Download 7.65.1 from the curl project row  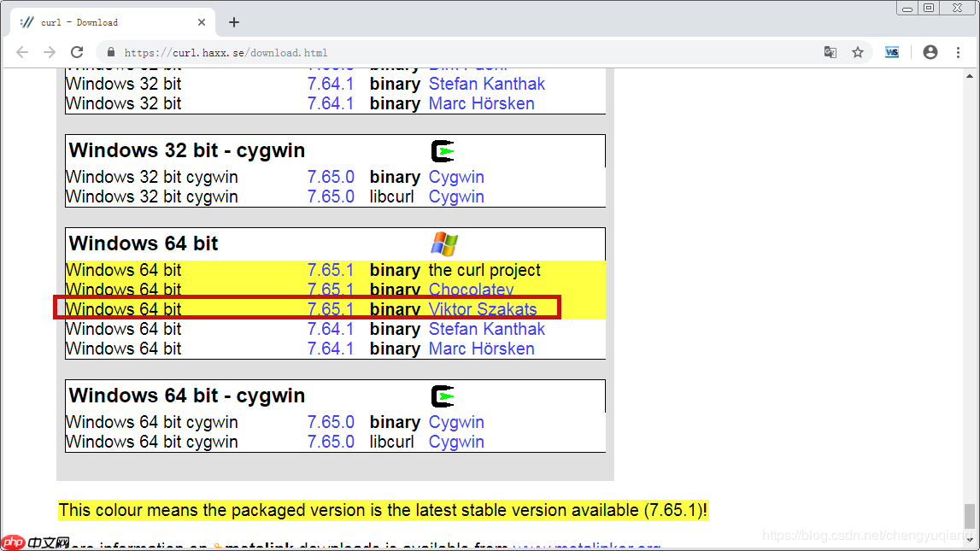click(331, 271)
